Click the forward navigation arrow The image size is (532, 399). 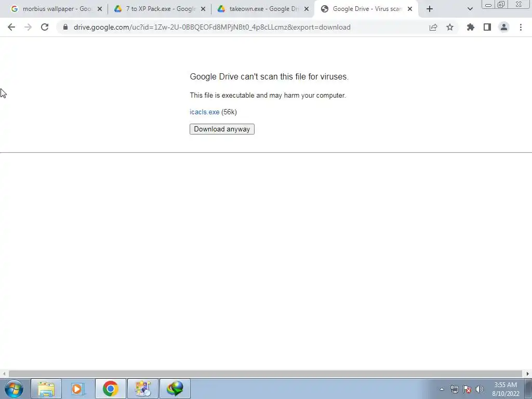(x=28, y=27)
